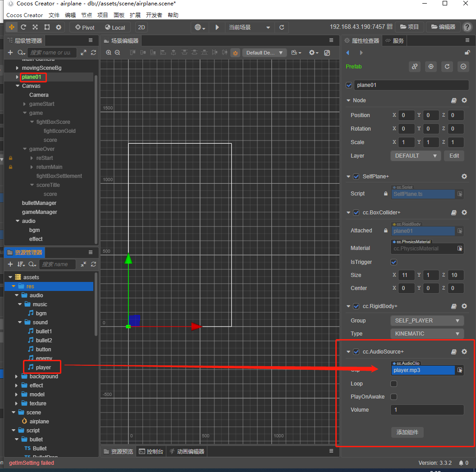The width and height of the screenshot is (476, 472).
Task: Click the notification bell icon
Action: (x=461, y=463)
